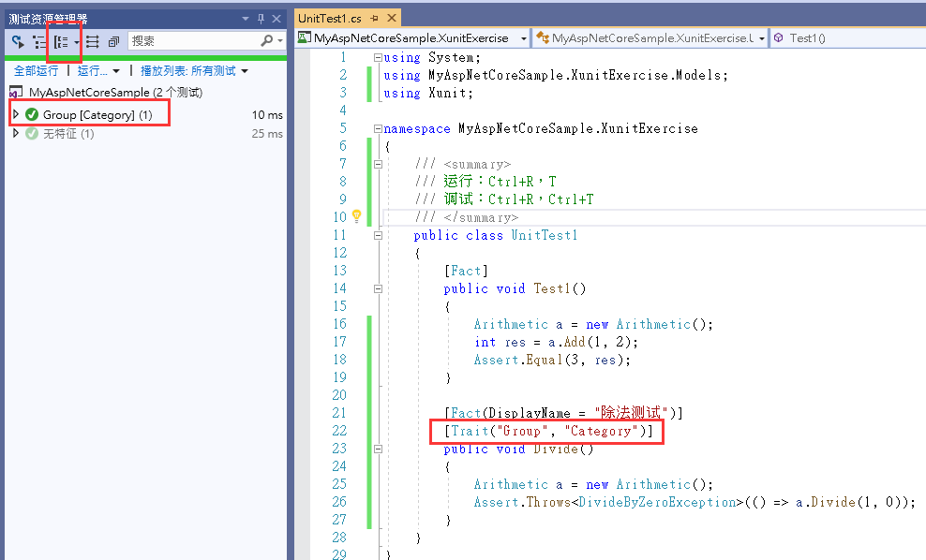Image resolution: width=926 pixels, height=560 pixels.
Task: Pin the Test Explorer panel
Action: pos(261,19)
